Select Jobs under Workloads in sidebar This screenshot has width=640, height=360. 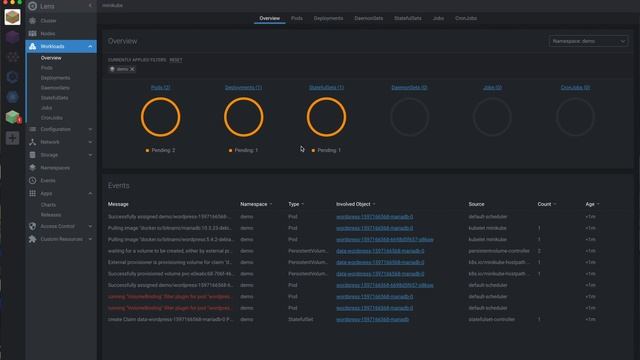click(x=46, y=108)
